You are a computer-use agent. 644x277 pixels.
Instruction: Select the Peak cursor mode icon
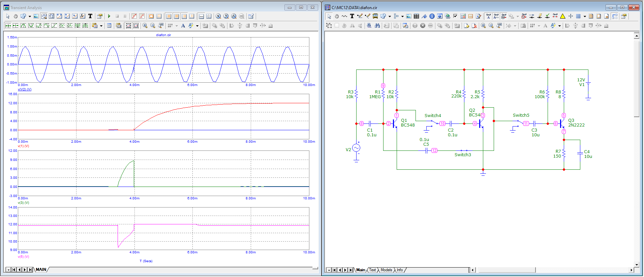pos(23,26)
